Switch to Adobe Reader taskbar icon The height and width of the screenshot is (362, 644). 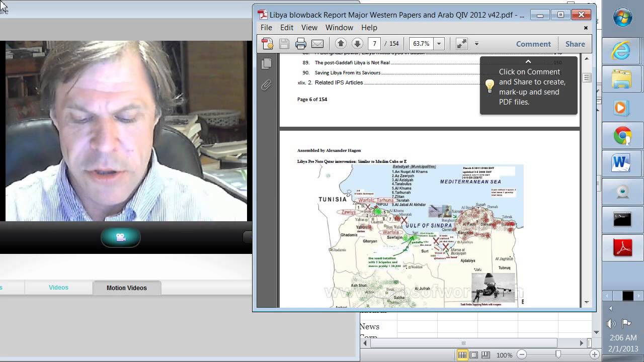click(622, 248)
